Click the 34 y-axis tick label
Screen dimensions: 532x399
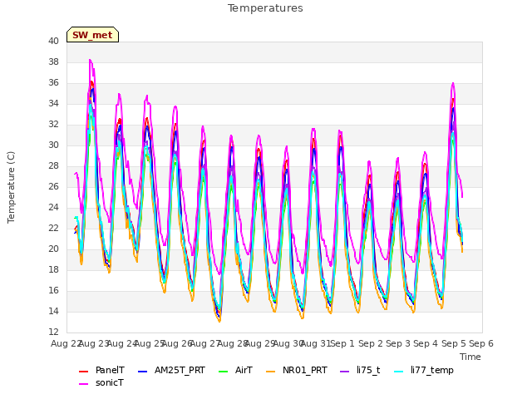pyautogui.click(x=53, y=103)
